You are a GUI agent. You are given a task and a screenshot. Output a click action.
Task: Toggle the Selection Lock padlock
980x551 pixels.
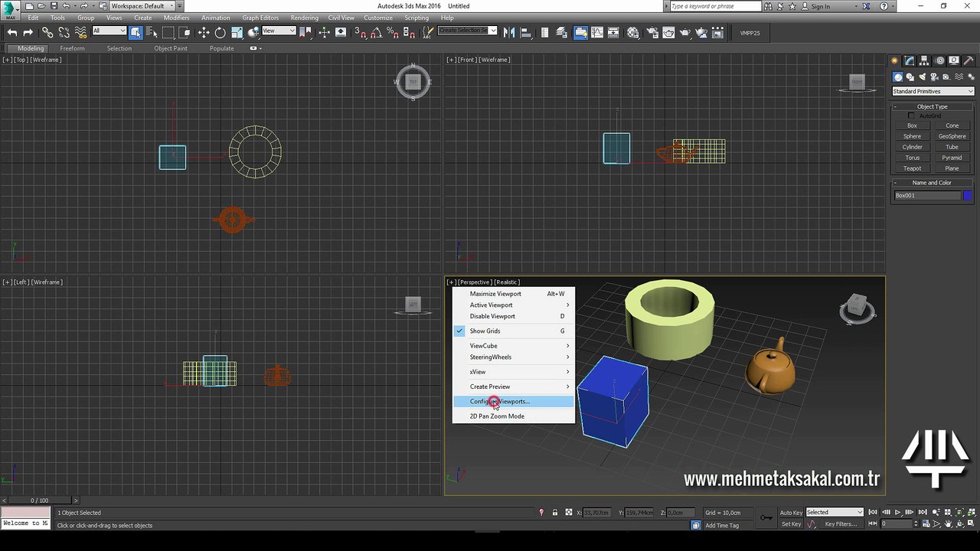coord(554,513)
